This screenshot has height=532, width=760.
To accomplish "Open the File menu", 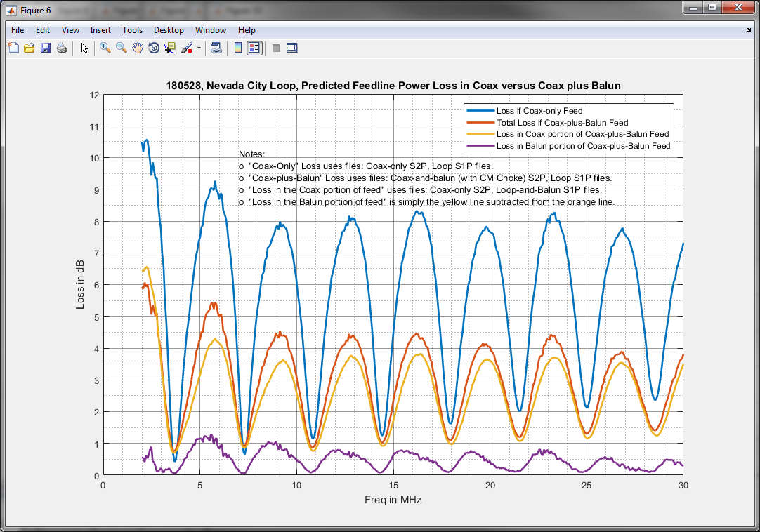I will tap(18, 30).
